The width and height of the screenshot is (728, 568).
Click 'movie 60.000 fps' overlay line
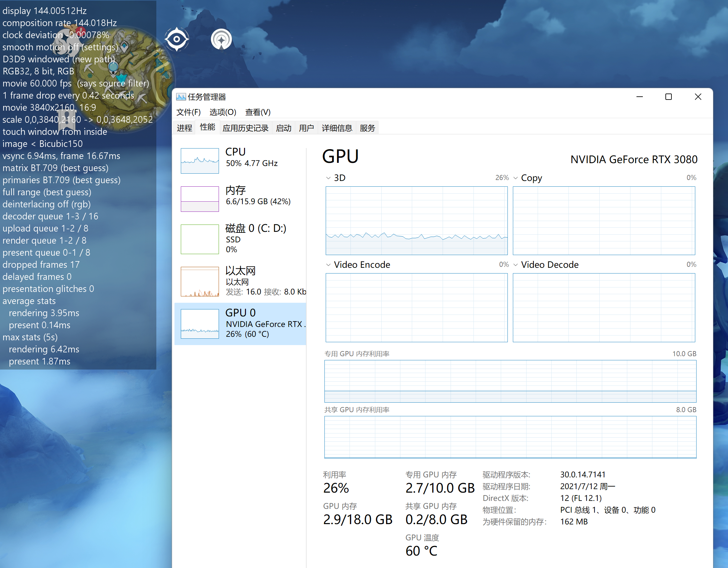pos(76,83)
